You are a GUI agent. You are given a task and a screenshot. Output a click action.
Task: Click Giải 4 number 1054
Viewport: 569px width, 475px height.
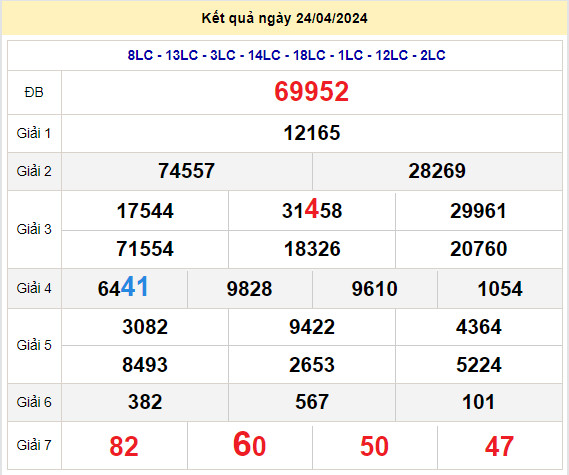(500, 289)
